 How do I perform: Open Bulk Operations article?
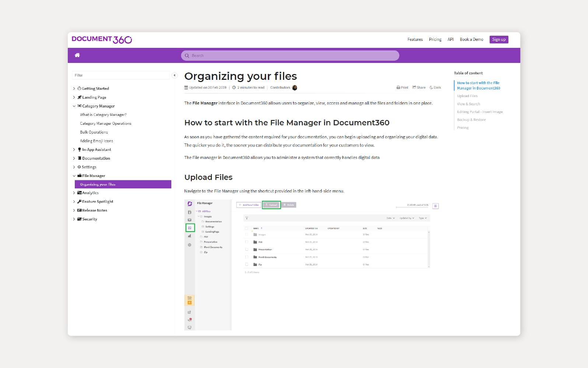94,132
